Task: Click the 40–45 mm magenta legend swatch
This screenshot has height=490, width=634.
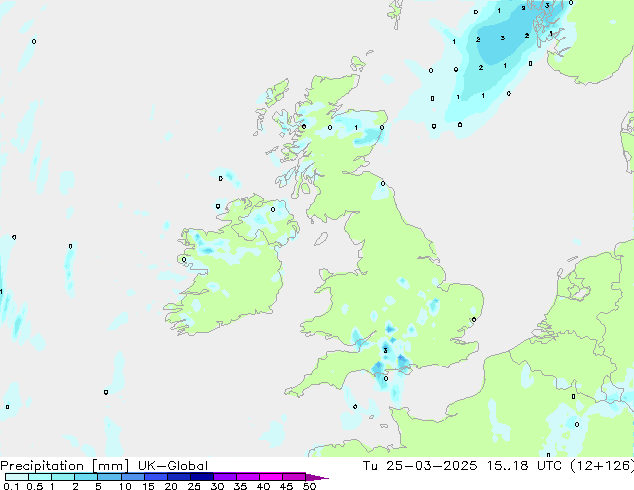Action: point(271,477)
